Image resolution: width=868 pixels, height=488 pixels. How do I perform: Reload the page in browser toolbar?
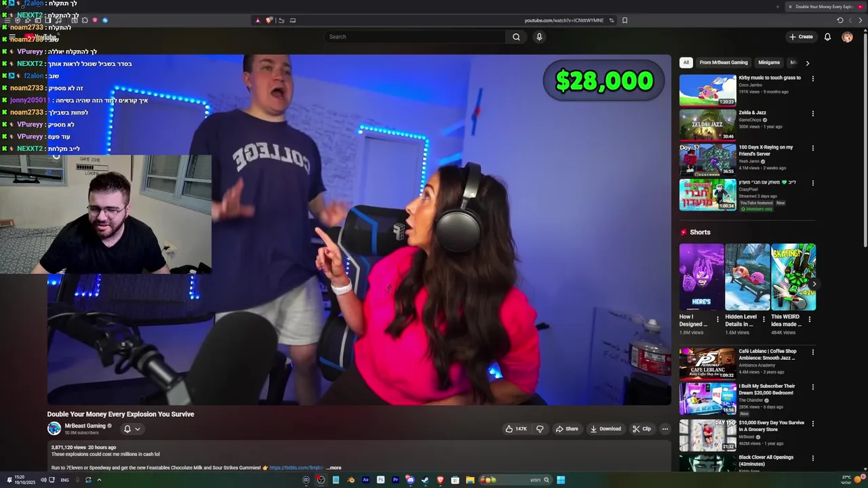click(840, 20)
